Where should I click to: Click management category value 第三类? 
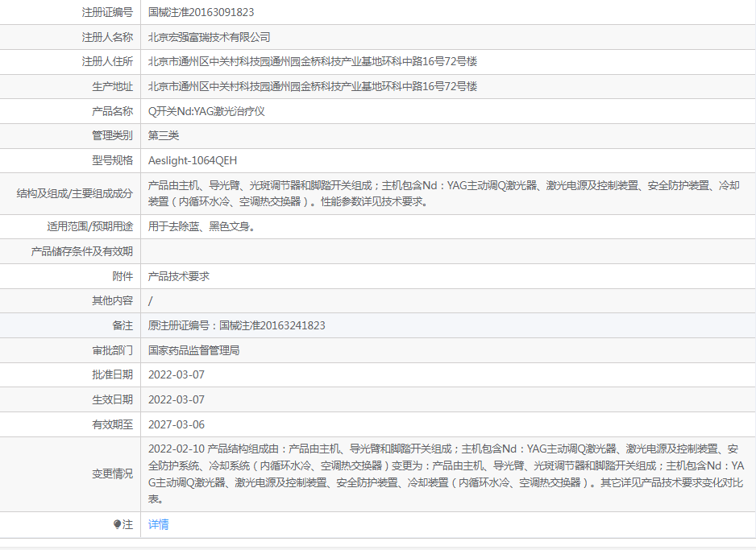[x=164, y=135]
